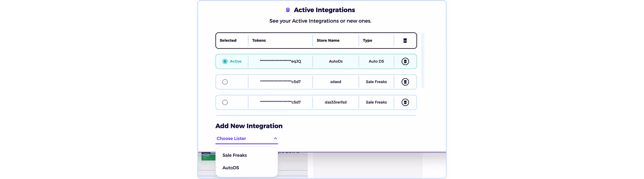Click the Store Name column header
Screen dimensions: 644x179
pos(328,41)
